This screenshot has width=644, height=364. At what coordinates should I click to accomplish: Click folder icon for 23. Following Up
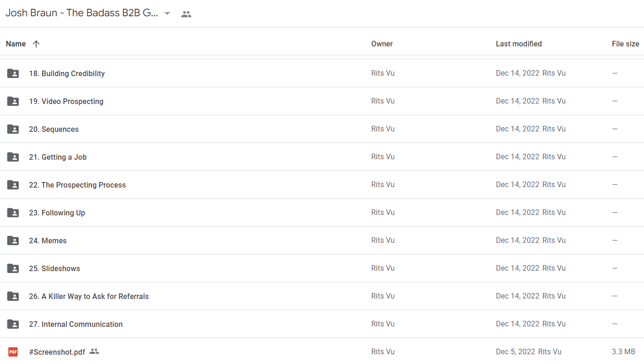[13, 213]
